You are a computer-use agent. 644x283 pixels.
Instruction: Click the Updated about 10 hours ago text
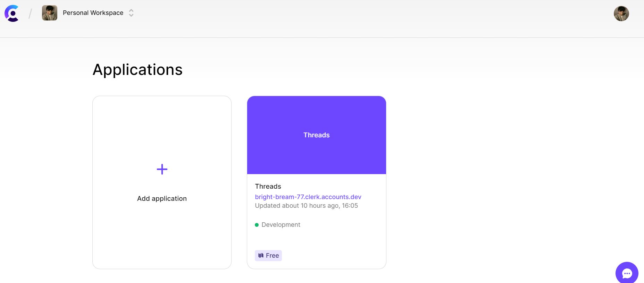[x=306, y=206]
